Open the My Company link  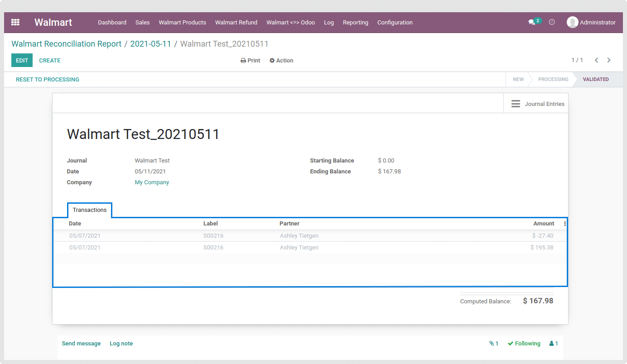[152, 182]
